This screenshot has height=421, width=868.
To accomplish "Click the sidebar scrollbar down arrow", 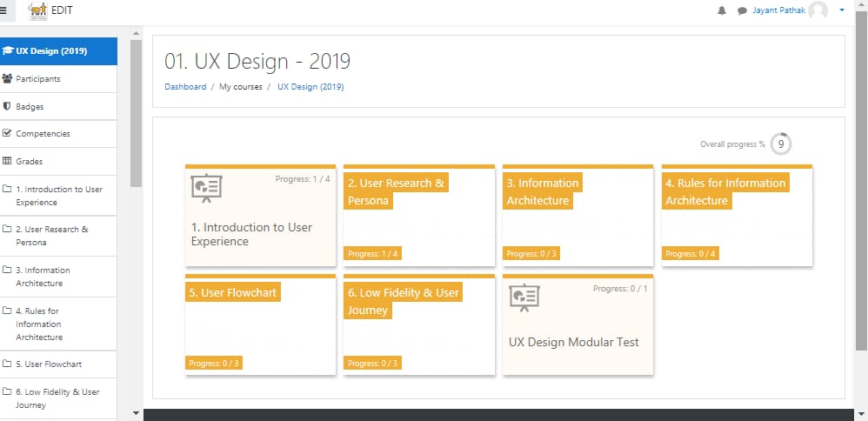I will tap(136, 412).
